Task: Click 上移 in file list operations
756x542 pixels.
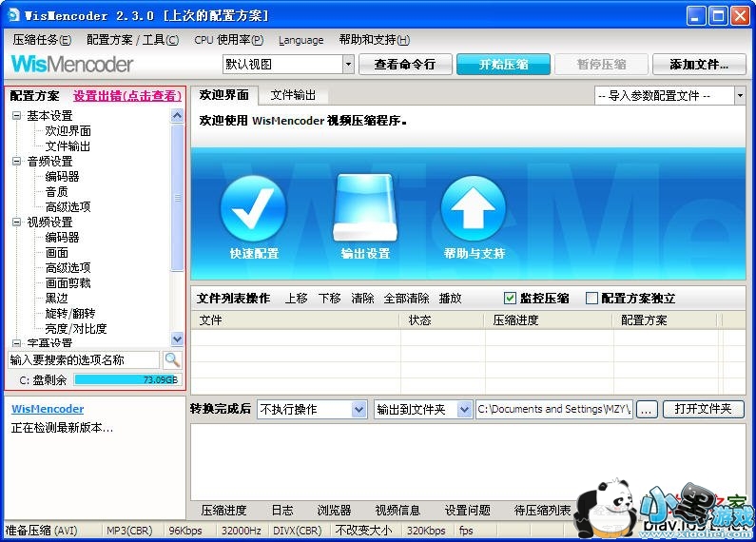Action: click(296, 299)
